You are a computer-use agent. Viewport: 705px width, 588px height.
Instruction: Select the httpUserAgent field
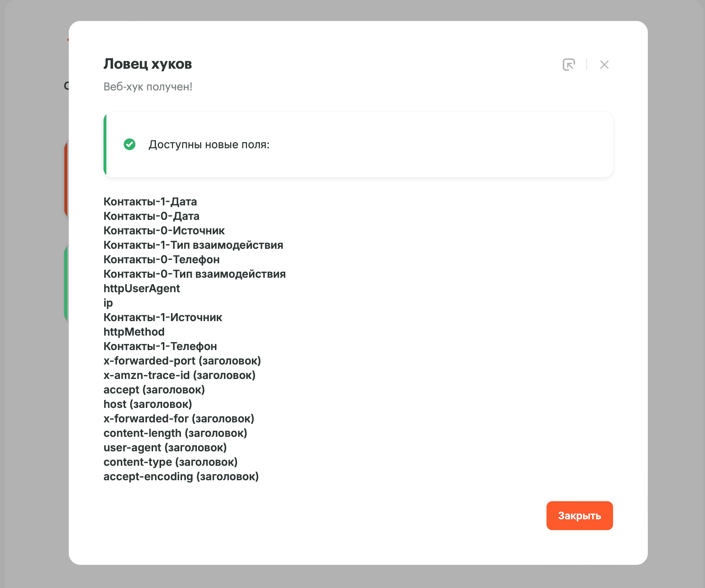point(142,288)
